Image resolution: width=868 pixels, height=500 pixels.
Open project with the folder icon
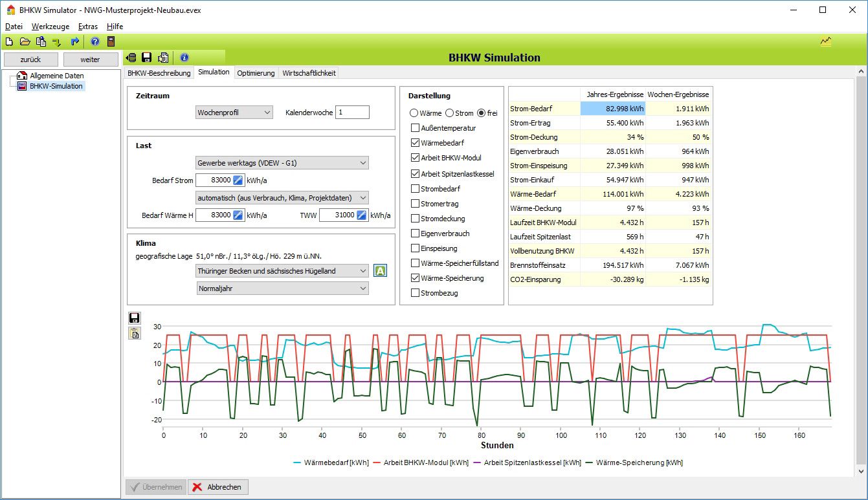pyautogui.click(x=25, y=41)
